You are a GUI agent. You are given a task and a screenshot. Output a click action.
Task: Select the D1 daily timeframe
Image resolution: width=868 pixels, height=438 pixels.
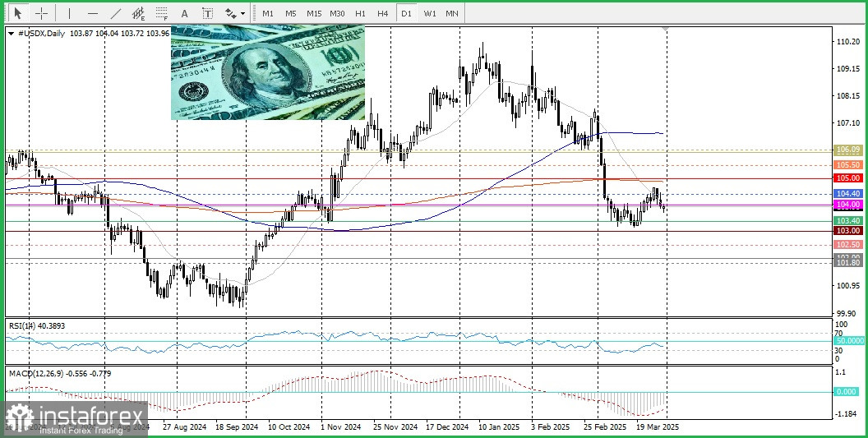[406, 13]
